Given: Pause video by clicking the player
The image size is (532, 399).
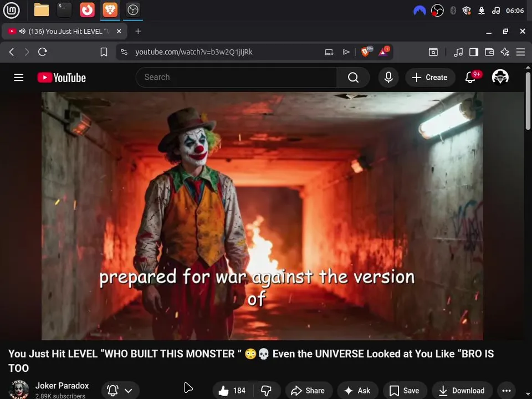Looking at the screenshot, I should (x=262, y=216).
